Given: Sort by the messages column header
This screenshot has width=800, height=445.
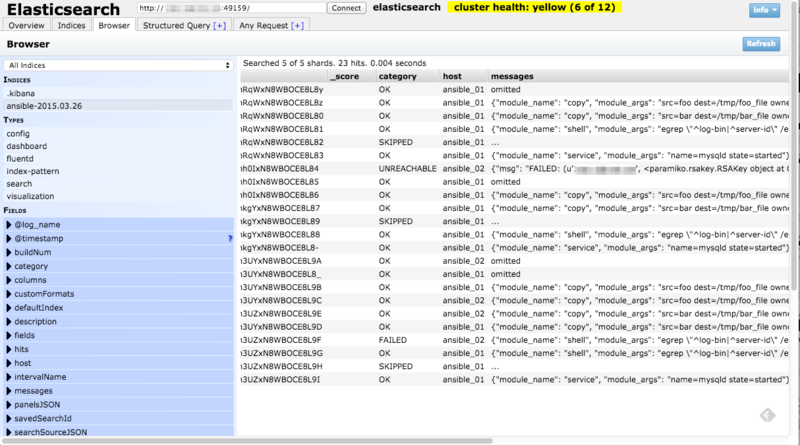Looking at the screenshot, I should pos(638,76).
